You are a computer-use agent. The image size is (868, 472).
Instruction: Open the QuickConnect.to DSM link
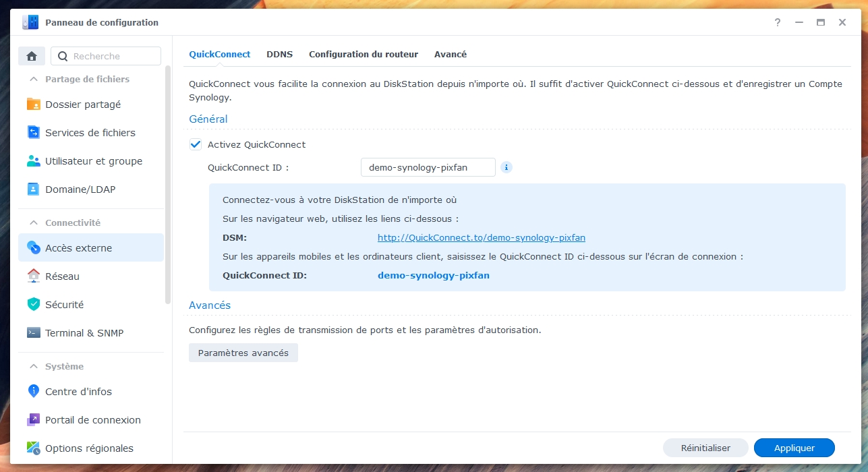tap(481, 237)
